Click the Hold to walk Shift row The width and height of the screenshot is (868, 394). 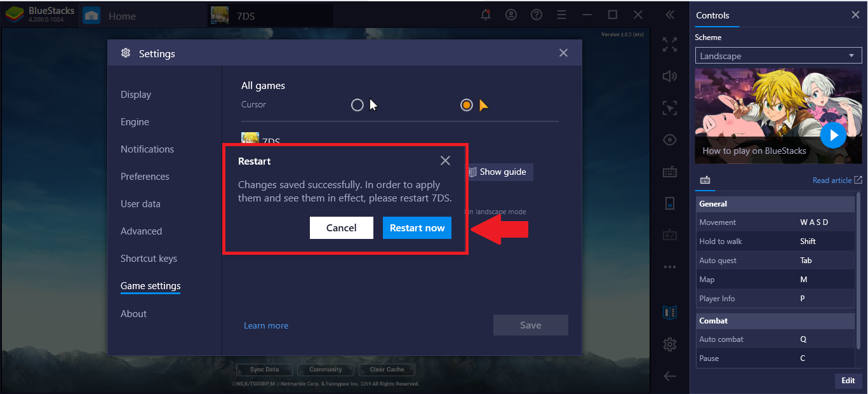click(x=775, y=241)
